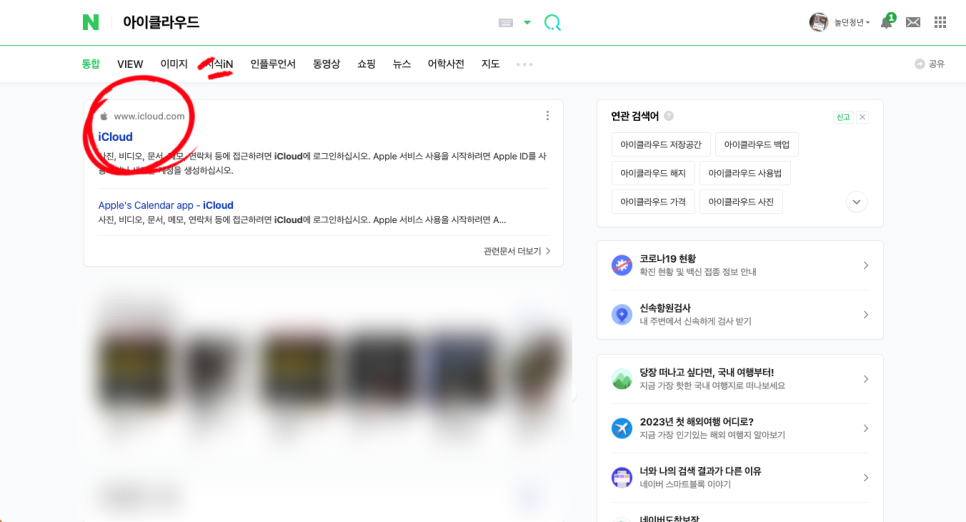Close the 연관 검색어 panel
The image size is (966, 522).
tap(862, 117)
